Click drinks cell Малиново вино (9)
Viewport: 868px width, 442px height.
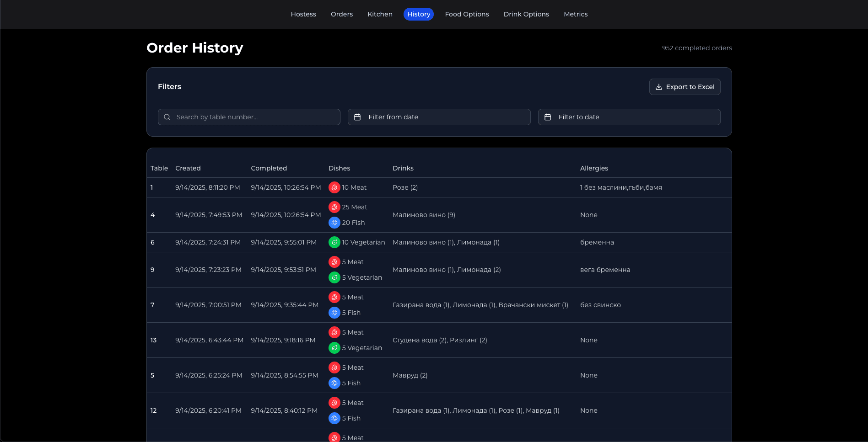tap(424, 215)
